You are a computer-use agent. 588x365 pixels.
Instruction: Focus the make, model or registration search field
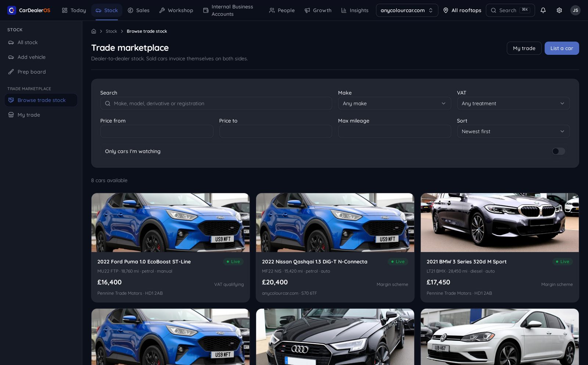[216, 103]
